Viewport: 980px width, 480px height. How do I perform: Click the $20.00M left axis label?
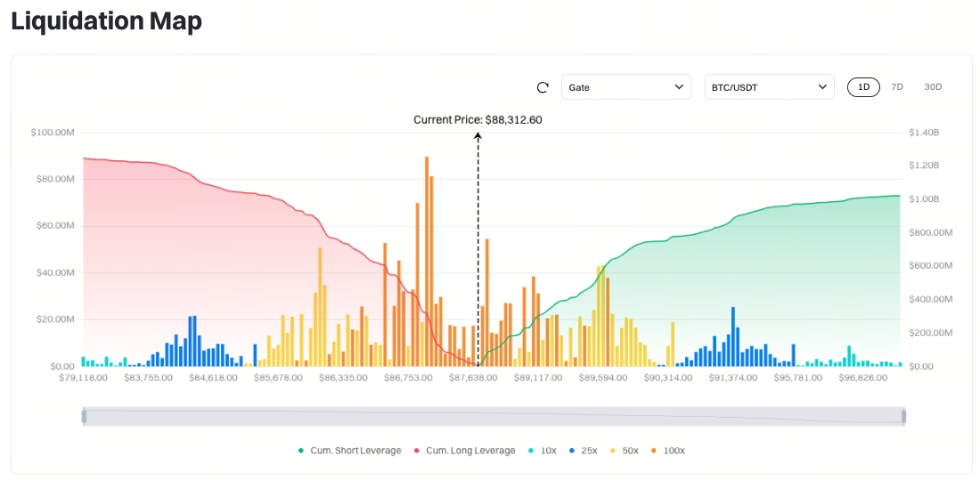point(55,320)
